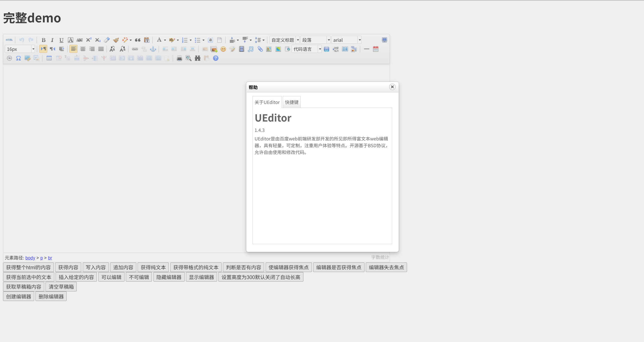
Task: Insert an anchor in the editor
Action: [153, 49]
